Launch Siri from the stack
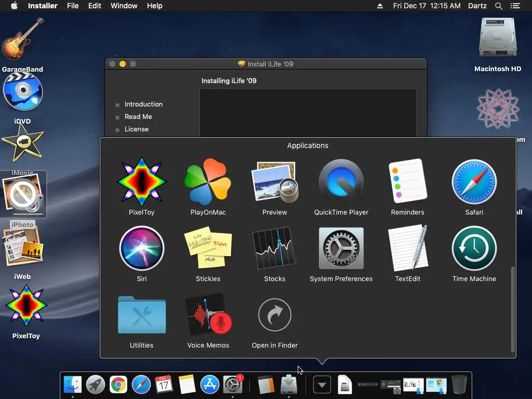The image size is (532, 399). click(141, 248)
